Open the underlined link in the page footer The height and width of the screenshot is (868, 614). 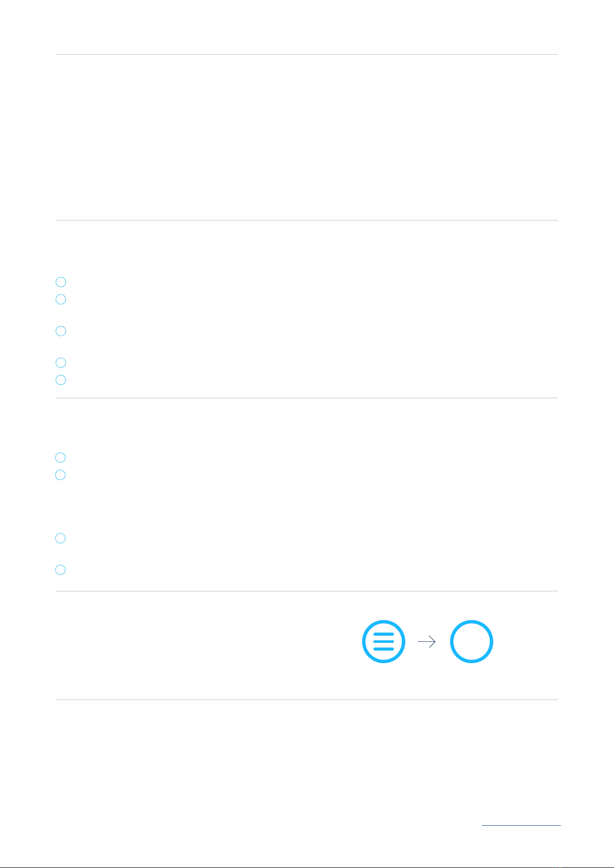click(x=521, y=825)
